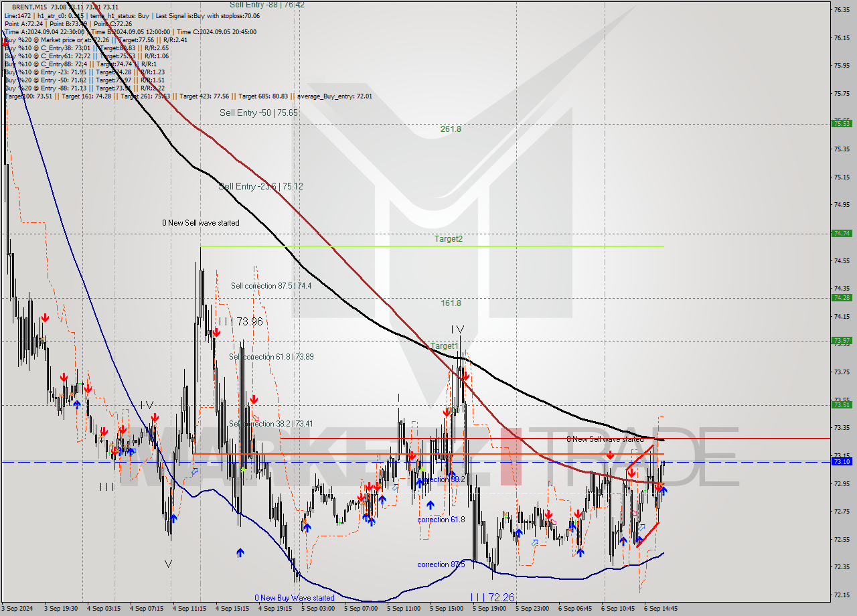Click the '0 New Buy Wave started' blue text
The image size is (857, 616).
pos(295,597)
